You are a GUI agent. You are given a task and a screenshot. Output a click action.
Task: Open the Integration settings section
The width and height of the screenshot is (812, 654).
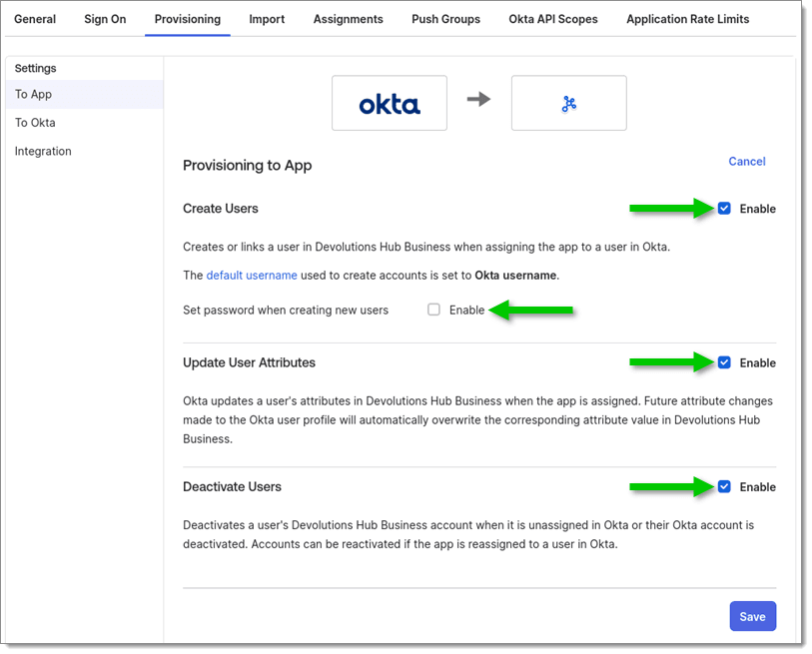click(44, 151)
